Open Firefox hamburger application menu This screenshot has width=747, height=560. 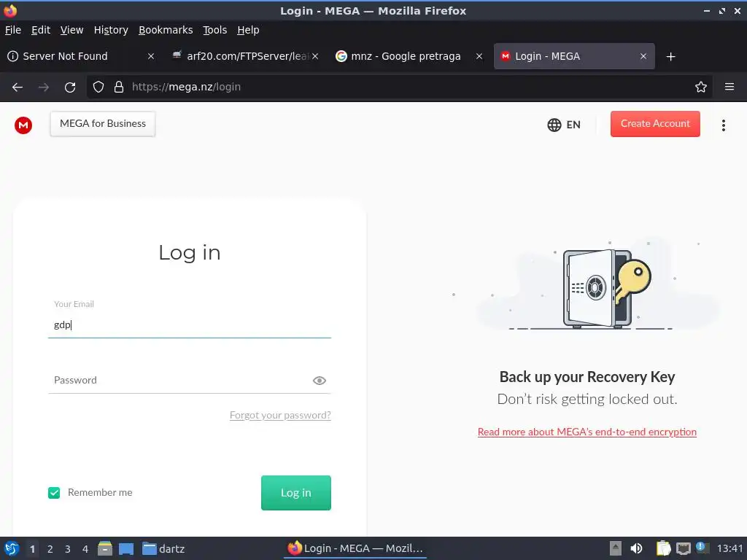pyautogui.click(x=729, y=87)
